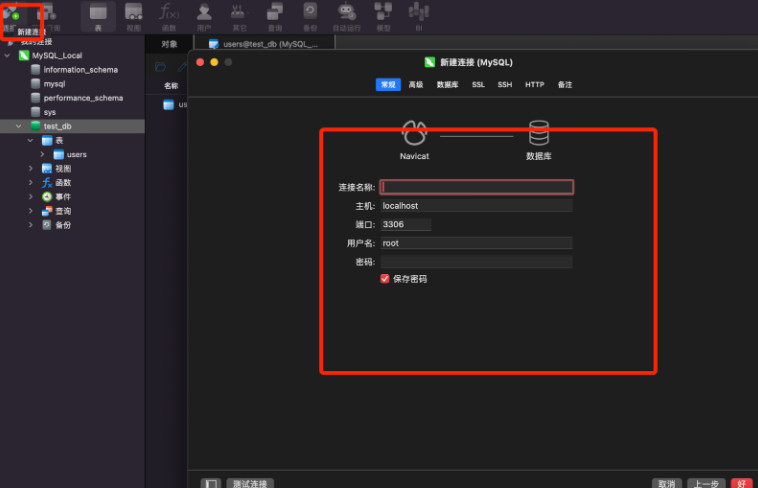Image resolution: width=758 pixels, height=488 pixels.
Task: Click the database (数据库) cylinder icon in dialog
Action: (x=539, y=133)
